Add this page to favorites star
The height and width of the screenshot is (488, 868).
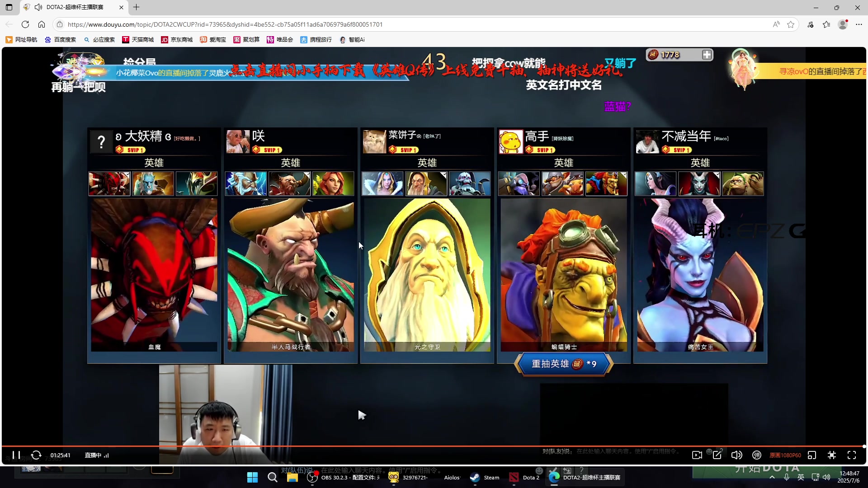click(791, 24)
